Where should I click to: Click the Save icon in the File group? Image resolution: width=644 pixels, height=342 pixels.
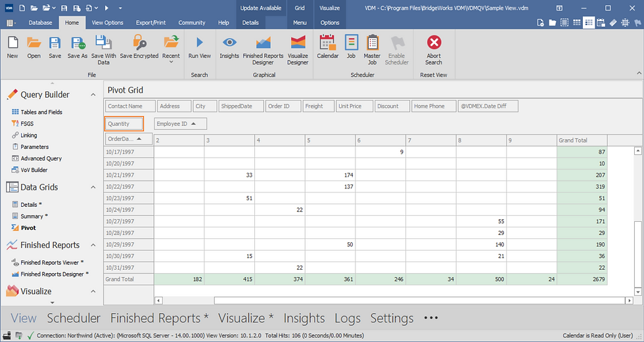[55, 47]
